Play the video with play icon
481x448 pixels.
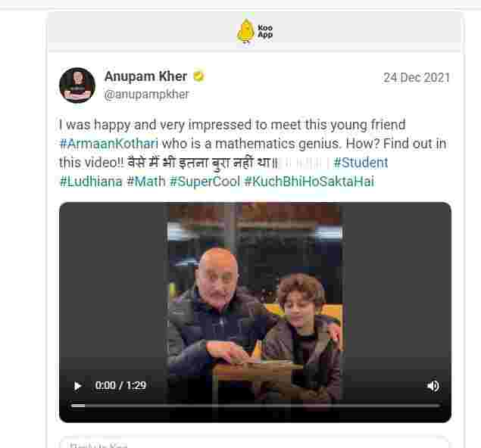pos(77,386)
